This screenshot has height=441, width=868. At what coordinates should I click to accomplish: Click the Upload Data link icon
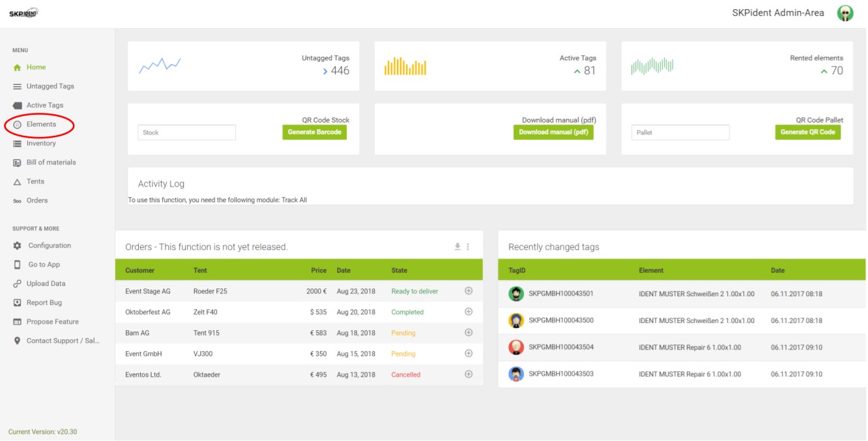(18, 284)
